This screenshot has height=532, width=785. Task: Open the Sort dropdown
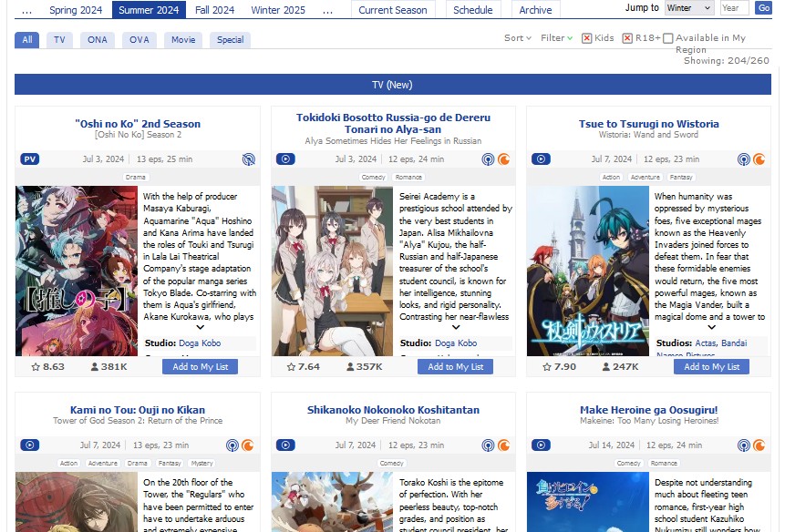(x=517, y=38)
